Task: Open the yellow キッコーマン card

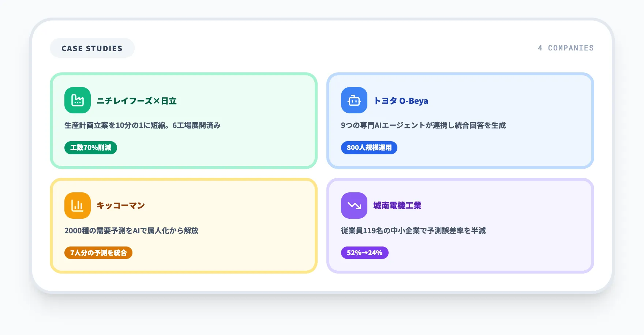Action: tap(184, 226)
